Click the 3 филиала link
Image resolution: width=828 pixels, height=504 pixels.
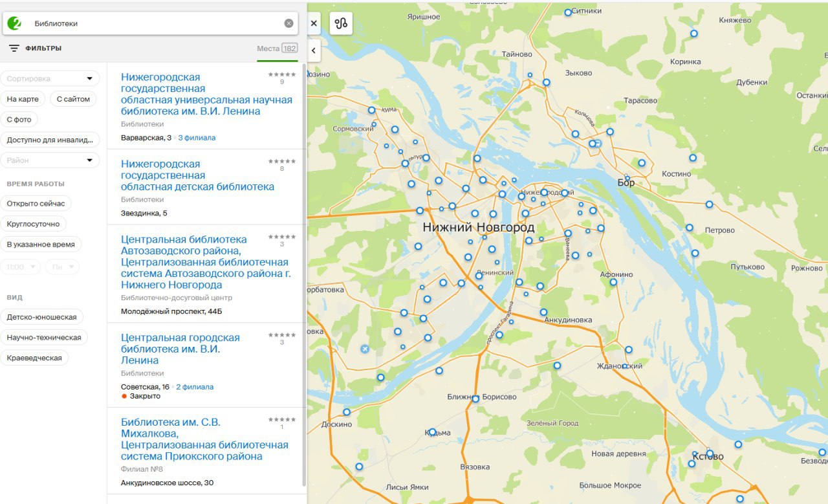[x=197, y=138]
